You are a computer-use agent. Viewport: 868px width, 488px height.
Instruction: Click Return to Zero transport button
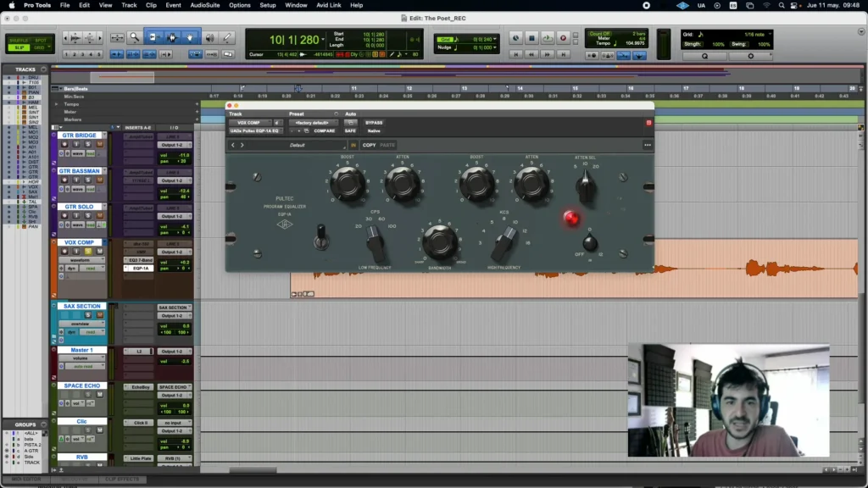[516, 54]
